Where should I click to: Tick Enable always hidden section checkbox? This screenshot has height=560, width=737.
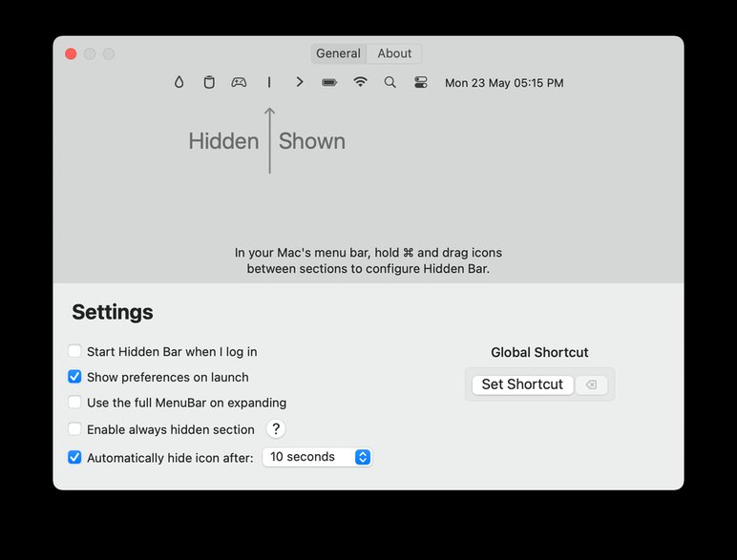[74, 429]
